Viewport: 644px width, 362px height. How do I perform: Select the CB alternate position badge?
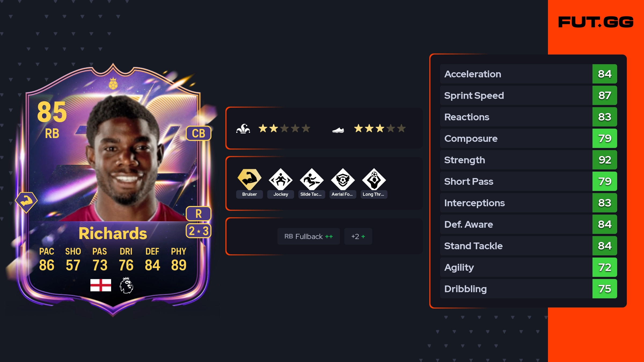pos(199,133)
